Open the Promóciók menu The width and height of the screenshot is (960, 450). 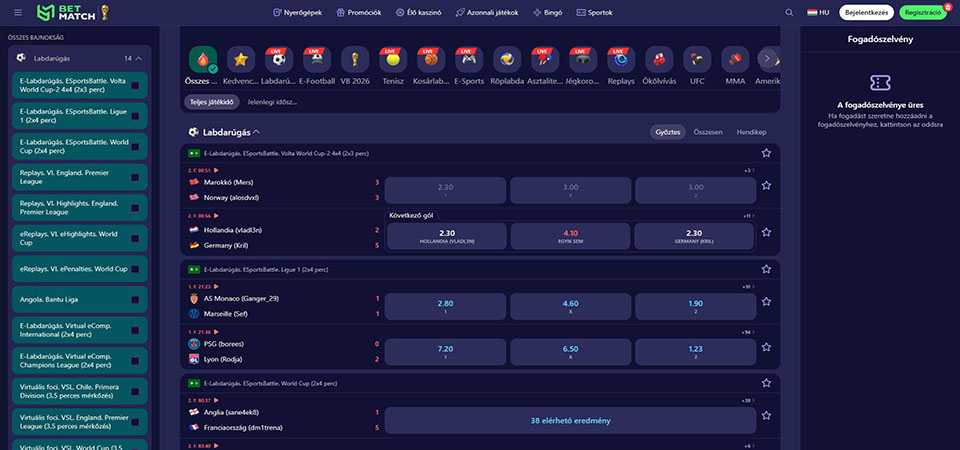click(x=359, y=12)
